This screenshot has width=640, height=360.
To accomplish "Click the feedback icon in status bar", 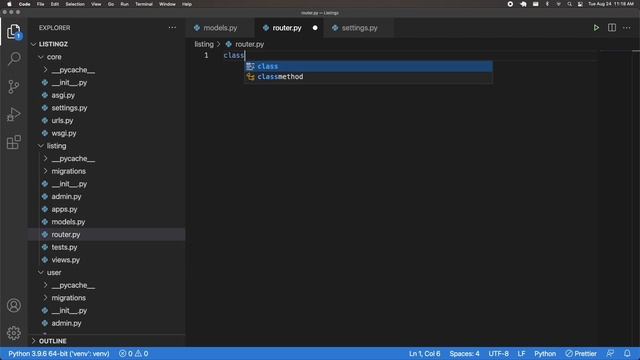I will click(610, 353).
